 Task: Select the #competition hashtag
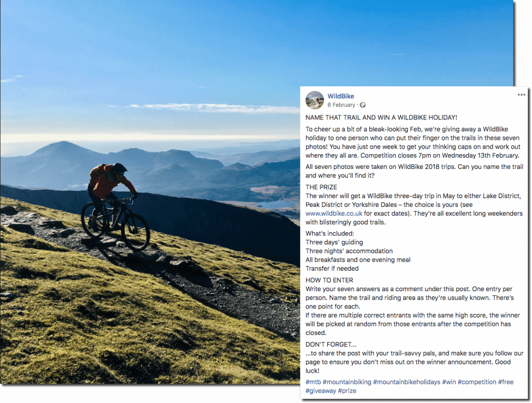[x=477, y=382]
